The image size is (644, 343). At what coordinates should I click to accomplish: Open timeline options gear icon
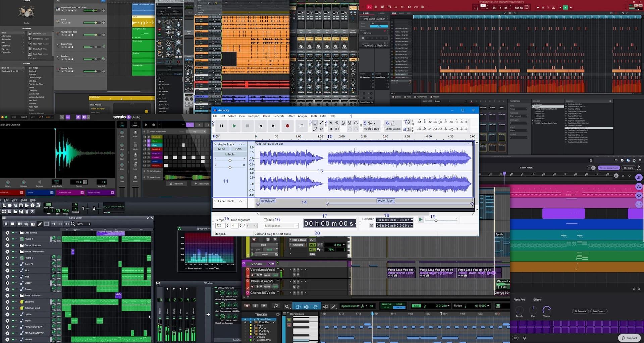pos(217,137)
